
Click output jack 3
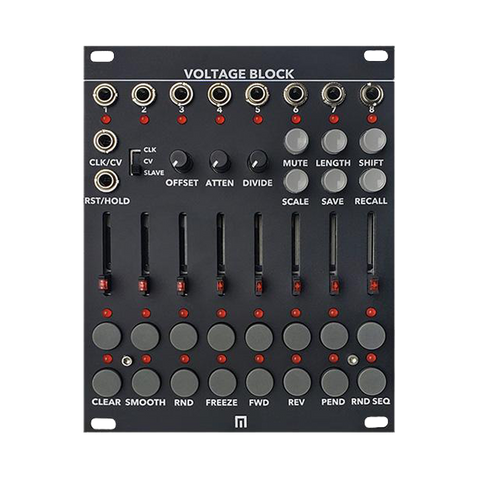[181, 94]
